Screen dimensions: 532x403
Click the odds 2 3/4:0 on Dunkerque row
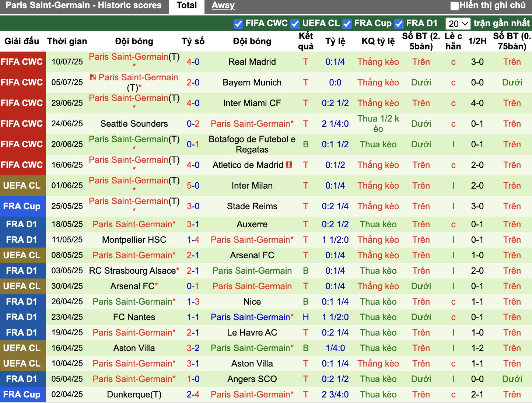(x=335, y=394)
